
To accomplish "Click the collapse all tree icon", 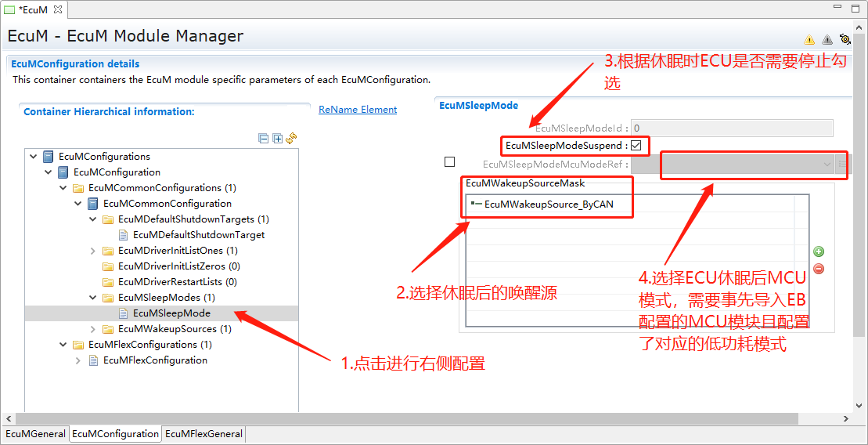I will coord(264,139).
